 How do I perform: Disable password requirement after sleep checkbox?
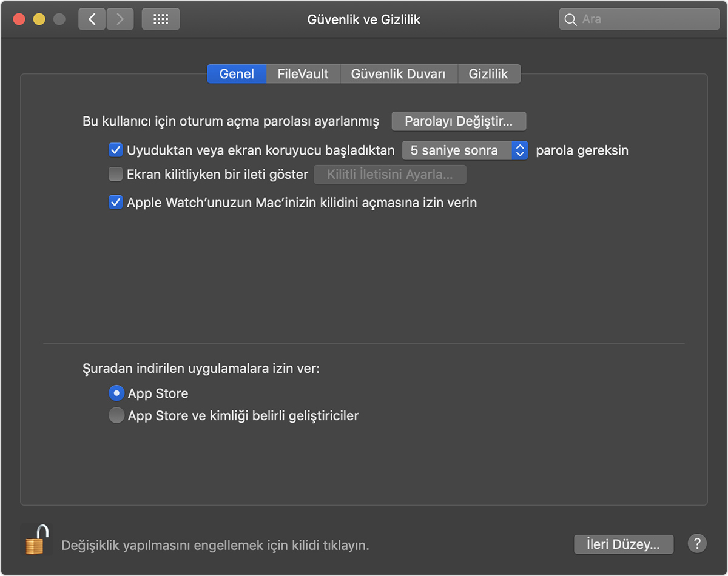115,150
